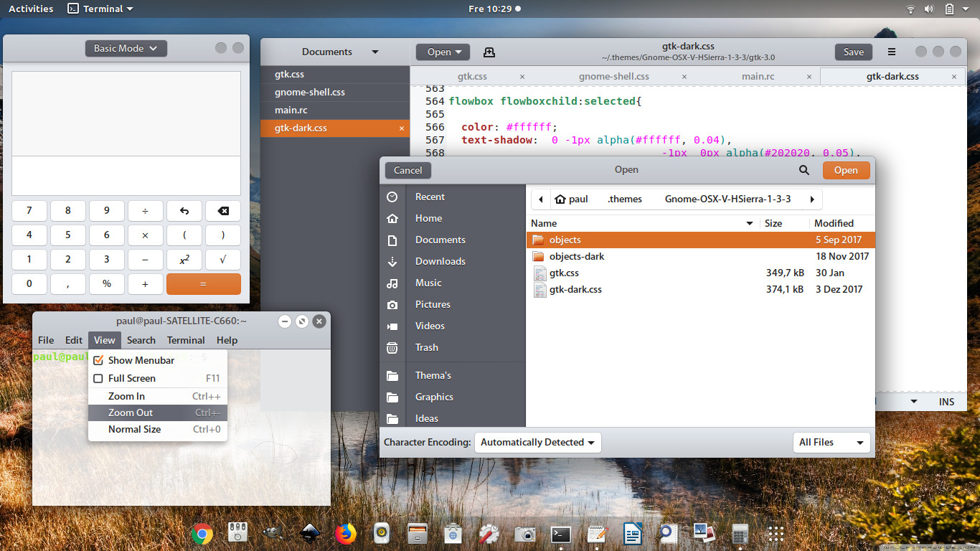Viewport: 980px width, 551px height.
Task: Toggle the Show Menubar checkbox
Action: (x=99, y=360)
